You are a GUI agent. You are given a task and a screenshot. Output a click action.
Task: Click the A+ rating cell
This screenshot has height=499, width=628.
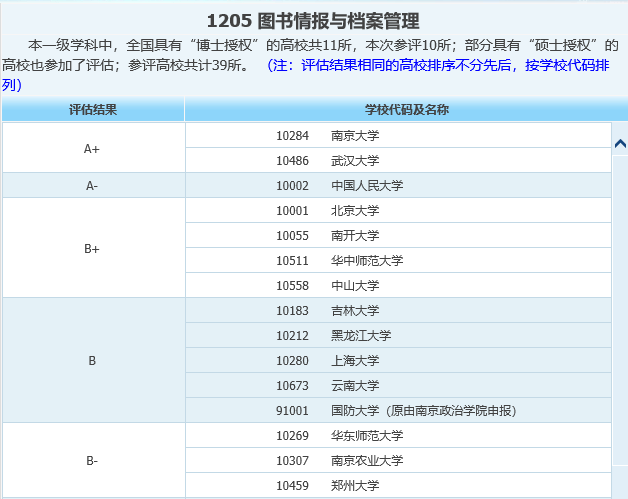[92, 148]
